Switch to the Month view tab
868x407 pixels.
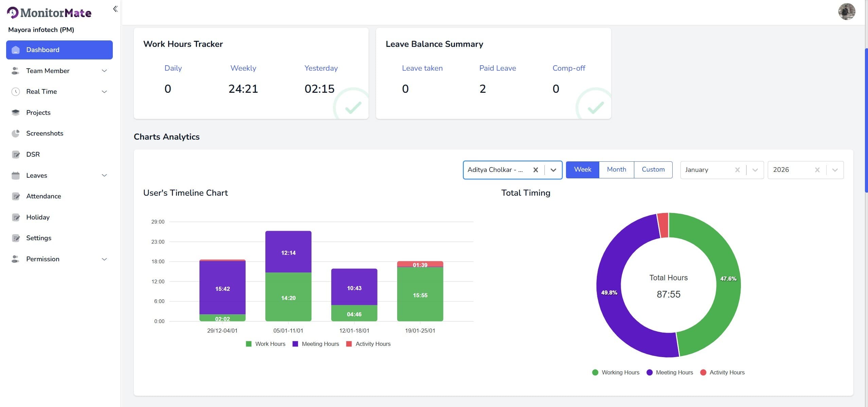(616, 170)
